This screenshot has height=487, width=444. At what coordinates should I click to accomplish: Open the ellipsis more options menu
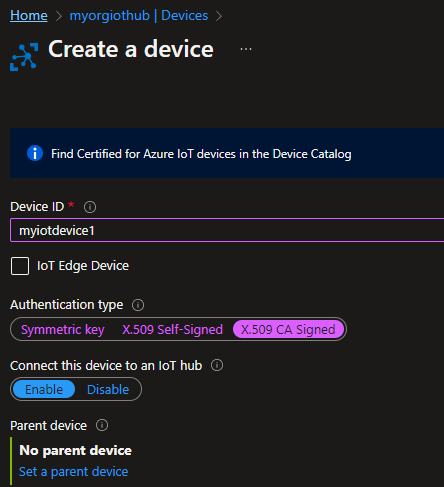[246, 49]
